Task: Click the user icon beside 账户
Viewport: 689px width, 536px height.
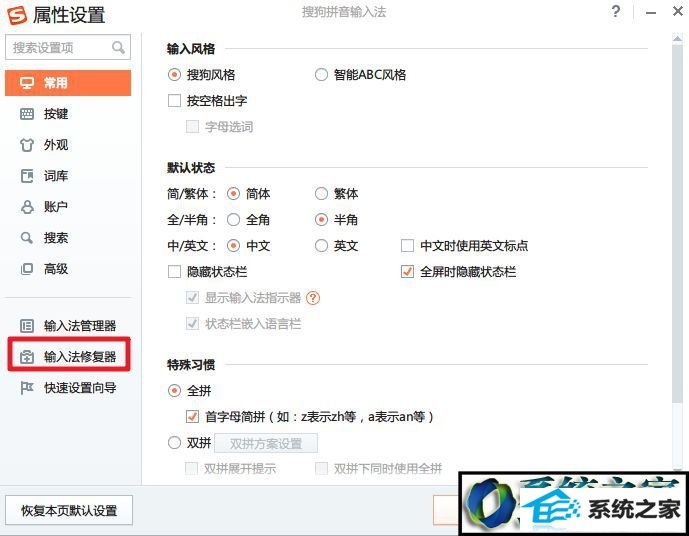Action: pyautogui.click(x=27, y=207)
